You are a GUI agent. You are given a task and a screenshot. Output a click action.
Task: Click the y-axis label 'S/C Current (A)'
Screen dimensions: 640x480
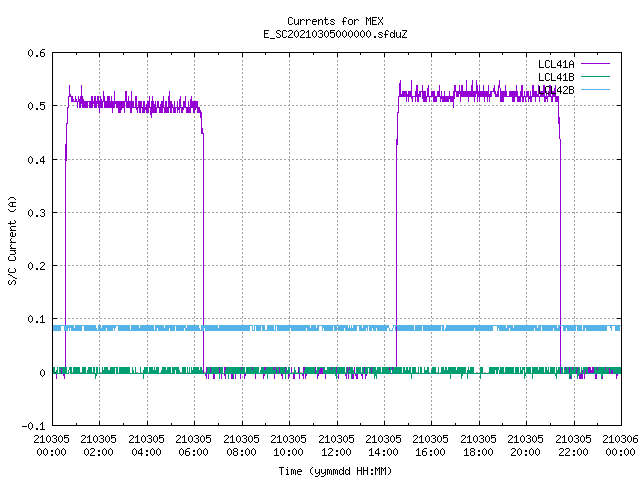click(x=12, y=241)
